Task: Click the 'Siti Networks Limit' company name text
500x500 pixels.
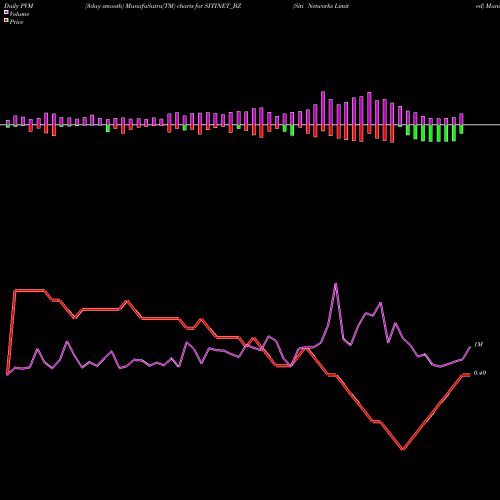Action: [x=321, y=6]
